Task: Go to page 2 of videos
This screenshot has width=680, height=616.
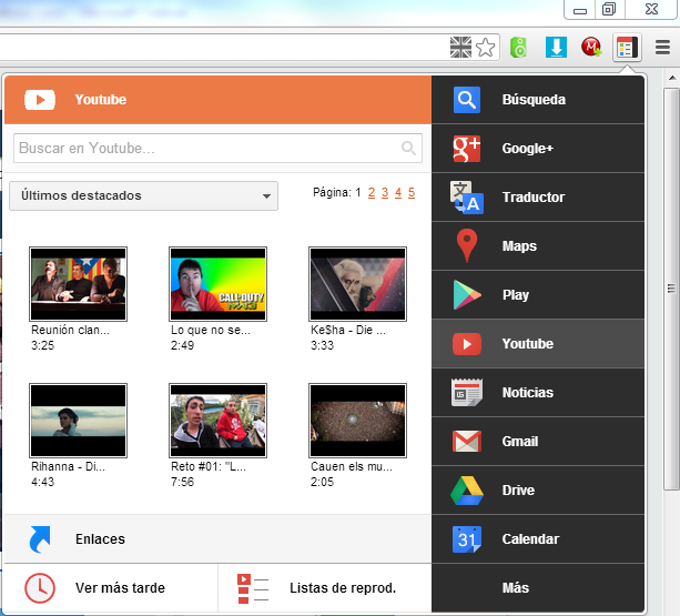Action: pyautogui.click(x=371, y=193)
